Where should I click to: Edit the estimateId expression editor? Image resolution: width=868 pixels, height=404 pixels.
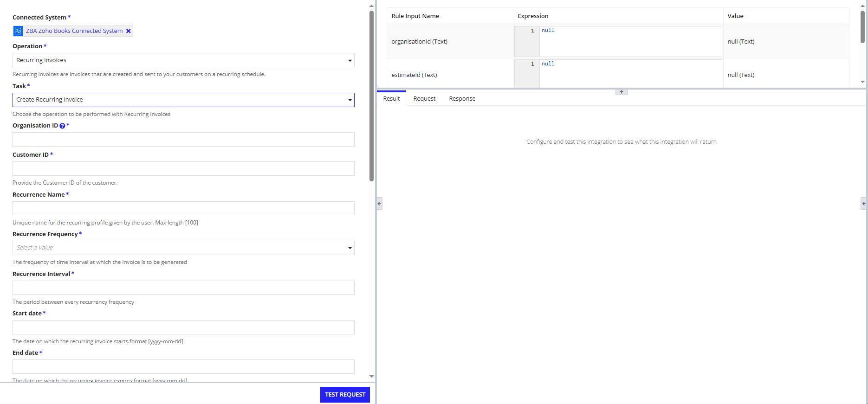click(x=618, y=73)
